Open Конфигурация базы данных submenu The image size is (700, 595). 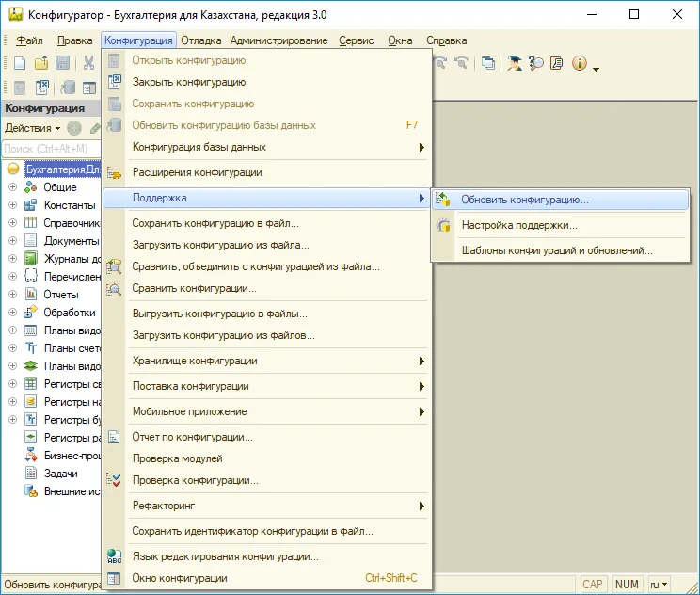tap(267, 147)
